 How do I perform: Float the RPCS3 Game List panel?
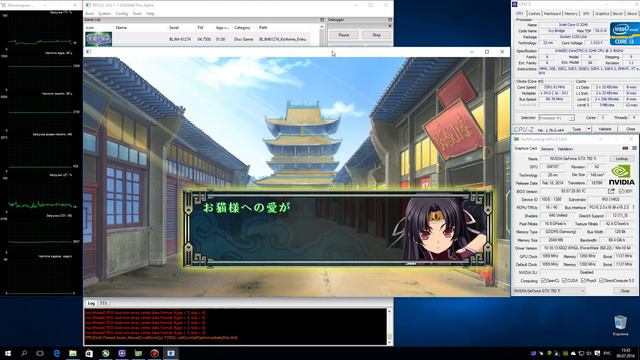(x=322, y=20)
